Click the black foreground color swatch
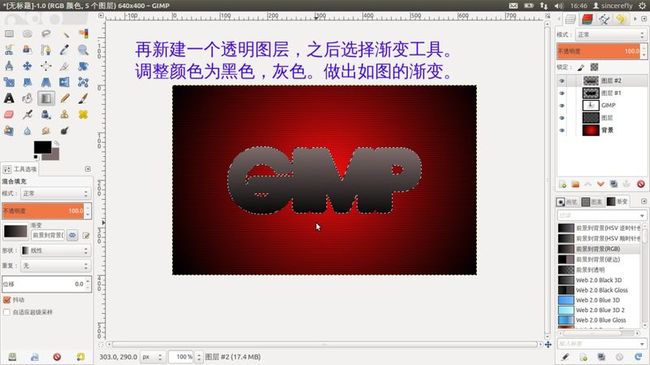This screenshot has height=365, width=650. coord(42,147)
